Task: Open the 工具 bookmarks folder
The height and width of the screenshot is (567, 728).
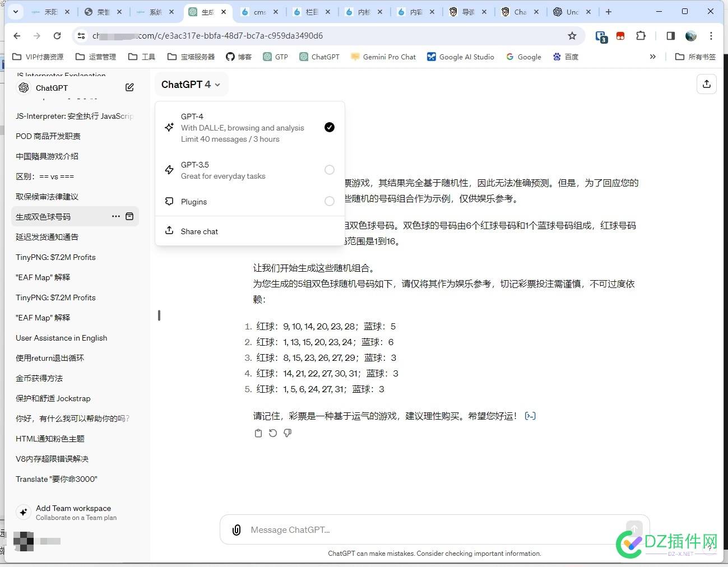Action: [x=142, y=57]
